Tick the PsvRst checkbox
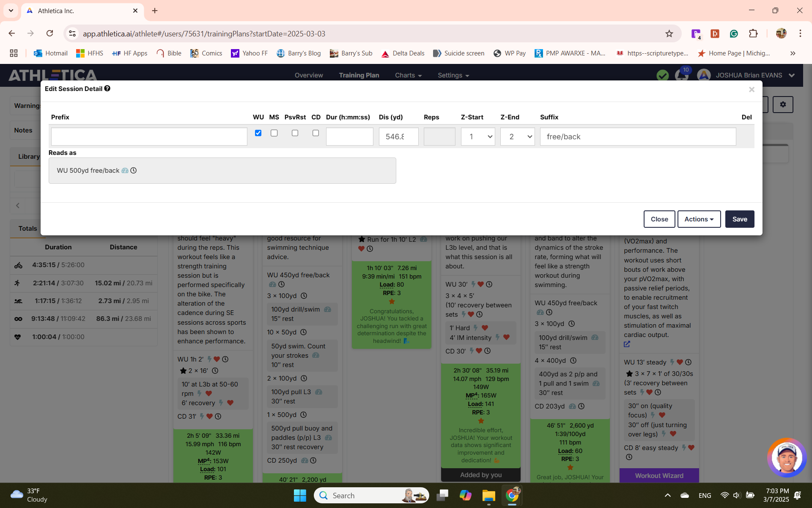812x508 pixels. (295, 133)
